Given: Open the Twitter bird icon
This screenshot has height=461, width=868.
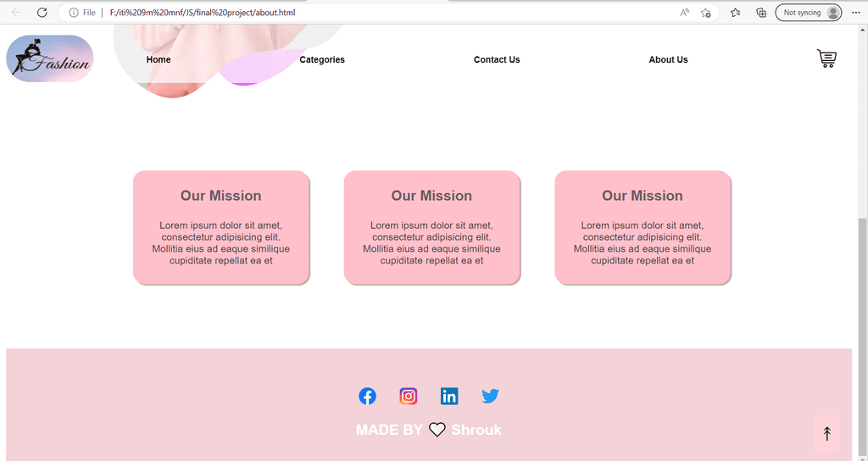Looking at the screenshot, I should (491, 397).
